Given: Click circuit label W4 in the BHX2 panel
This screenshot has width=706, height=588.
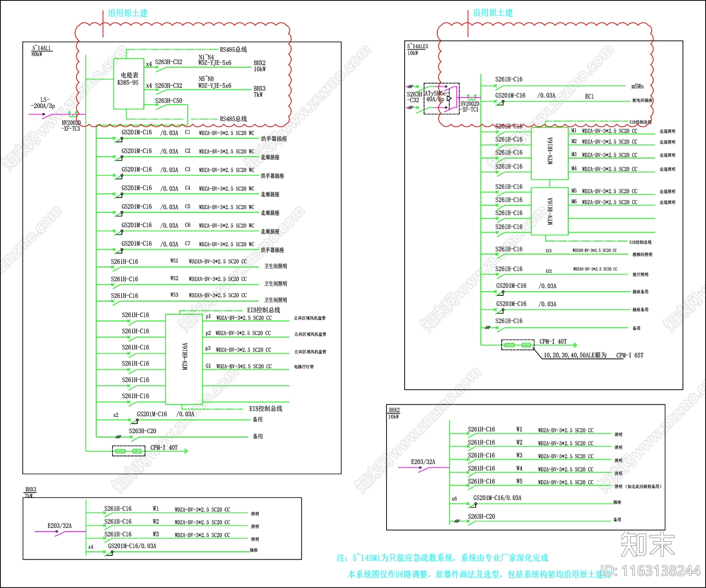Looking at the screenshot, I should 519,468.
